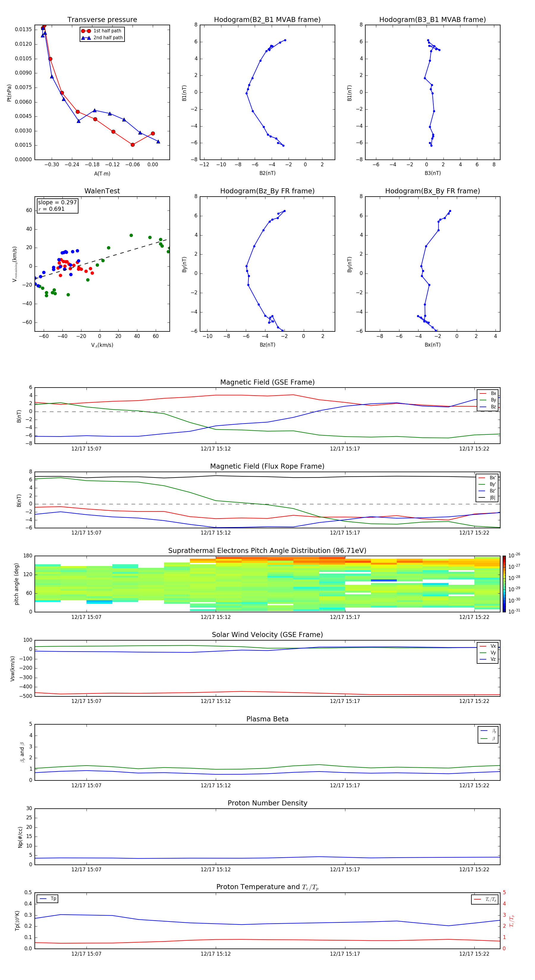
Task: Click the Te/Tp legend entry
Action: tap(485, 899)
